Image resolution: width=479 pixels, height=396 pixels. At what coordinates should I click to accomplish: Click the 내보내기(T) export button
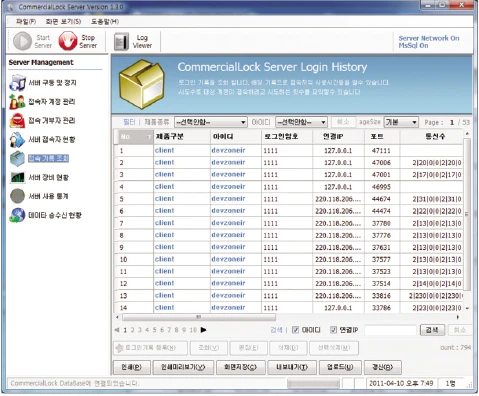(292, 367)
